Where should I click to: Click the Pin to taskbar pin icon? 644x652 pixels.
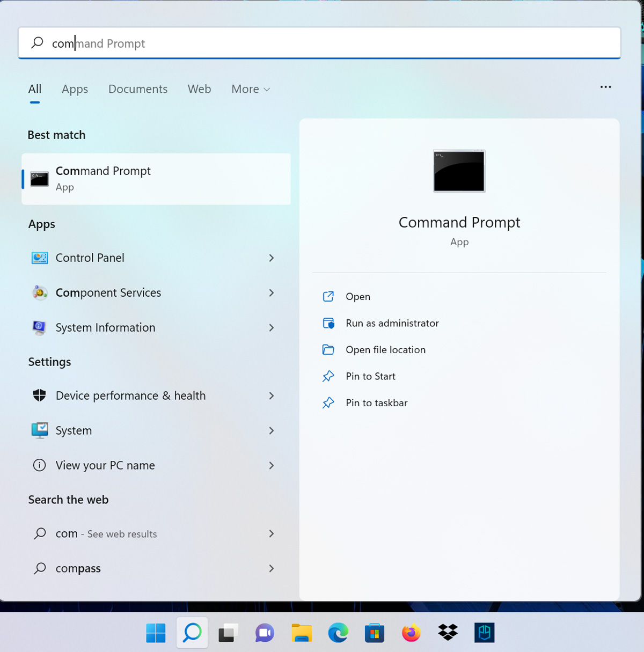[x=328, y=403]
